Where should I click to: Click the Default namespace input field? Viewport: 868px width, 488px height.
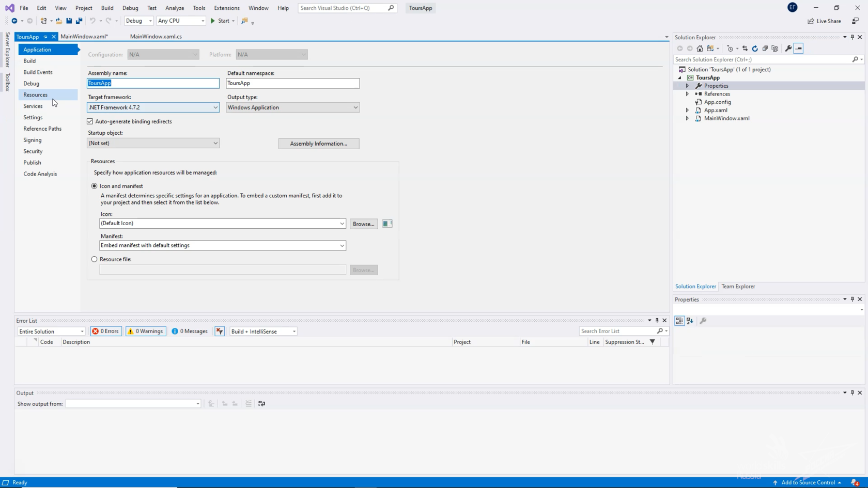click(292, 83)
